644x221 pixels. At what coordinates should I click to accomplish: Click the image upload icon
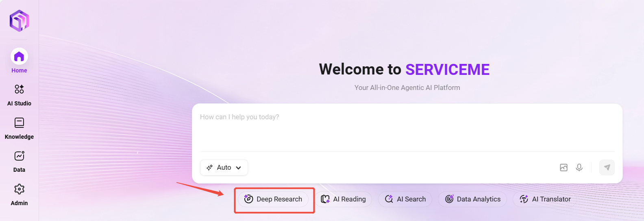point(563,168)
